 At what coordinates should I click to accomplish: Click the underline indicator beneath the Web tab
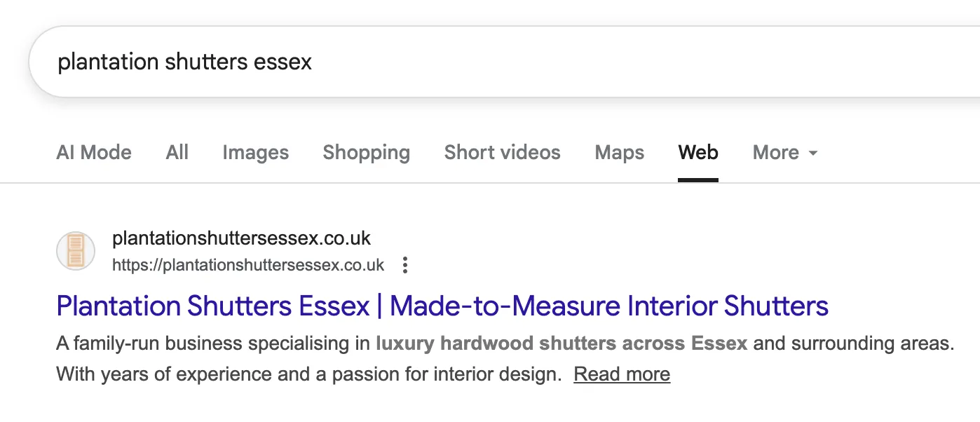(697, 180)
